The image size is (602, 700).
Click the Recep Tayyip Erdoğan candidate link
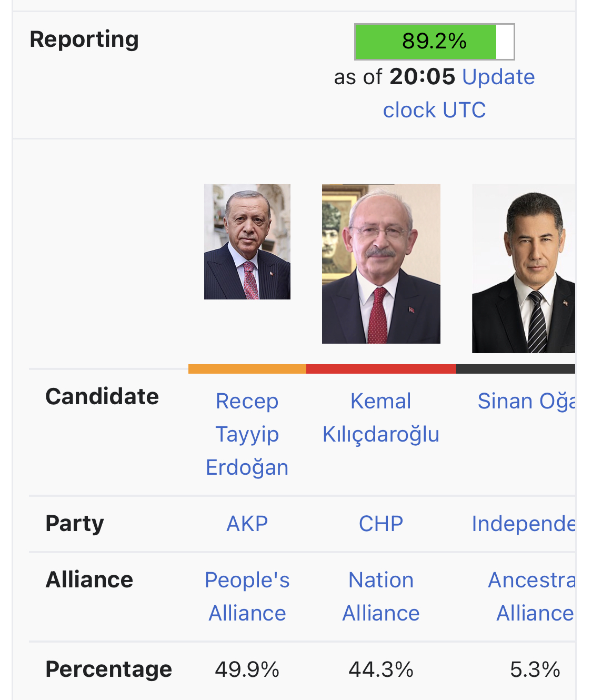click(x=247, y=434)
